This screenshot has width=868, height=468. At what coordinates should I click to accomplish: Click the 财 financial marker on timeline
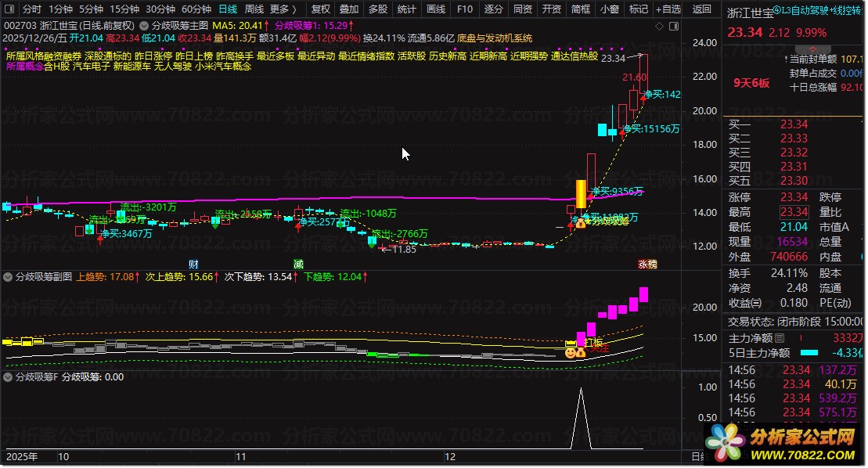click(x=193, y=264)
